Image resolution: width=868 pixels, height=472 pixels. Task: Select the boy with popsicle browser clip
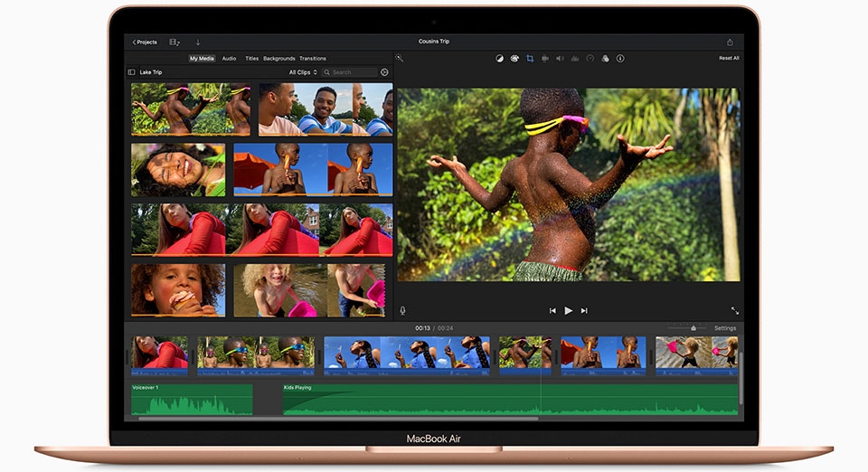click(313, 170)
